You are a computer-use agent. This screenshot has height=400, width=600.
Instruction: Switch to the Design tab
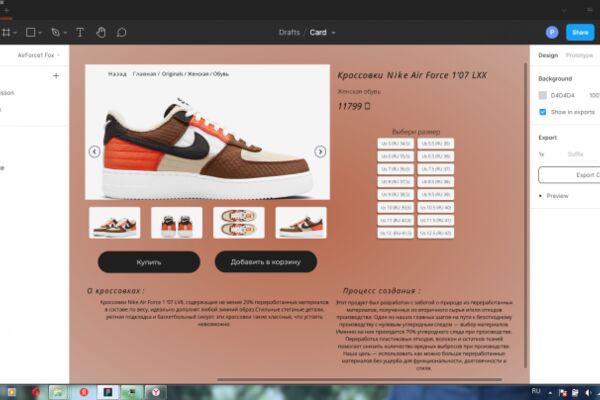(548, 55)
